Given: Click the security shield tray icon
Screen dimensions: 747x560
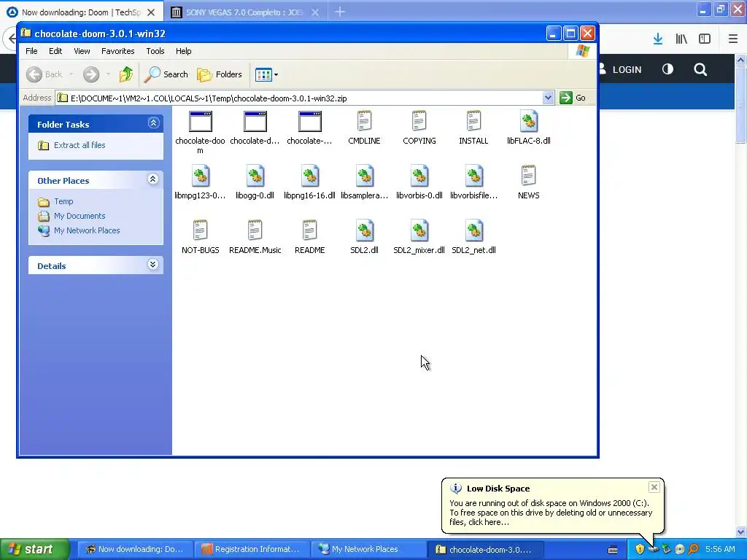Looking at the screenshot, I should 640,549.
